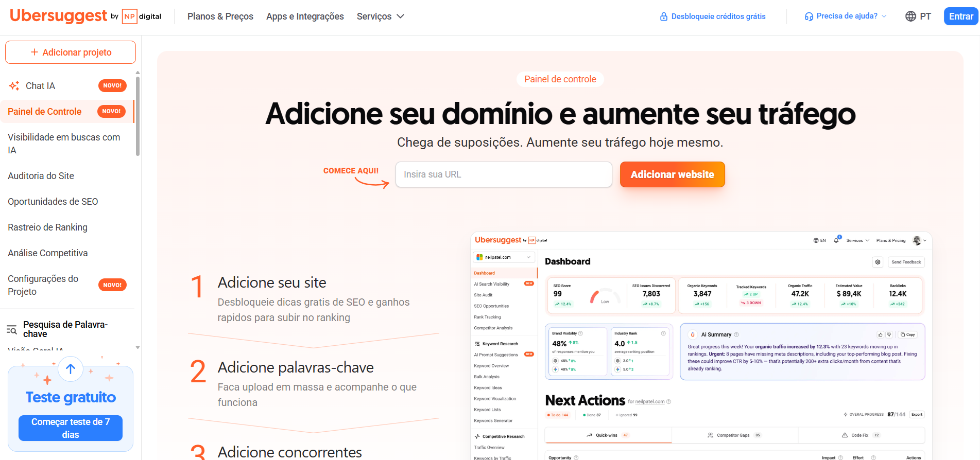The width and height of the screenshot is (980, 460).
Task: Click the upward arrow upgrade icon
Action: pos(71,368)
